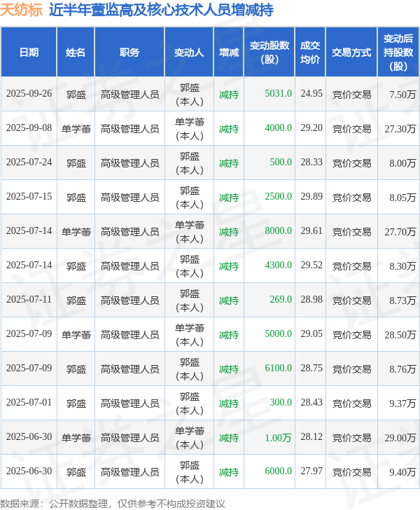This screenshot has height=510, width=420.
Task: Click the 变动人 column header
Action: [x=189, y=53]
